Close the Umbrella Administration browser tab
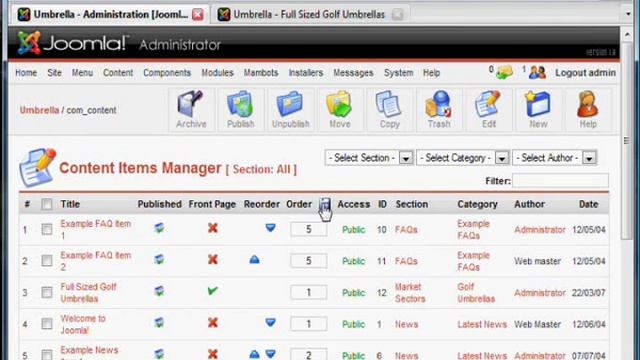 [198, 15]
